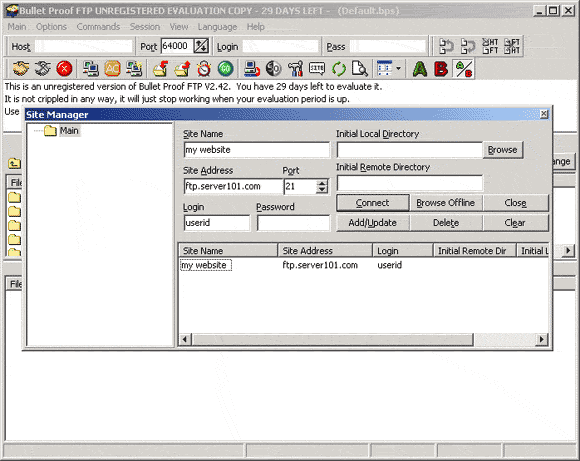The image size is (580, 461).
Task: Open the Session menu
Action: point(145,27)
